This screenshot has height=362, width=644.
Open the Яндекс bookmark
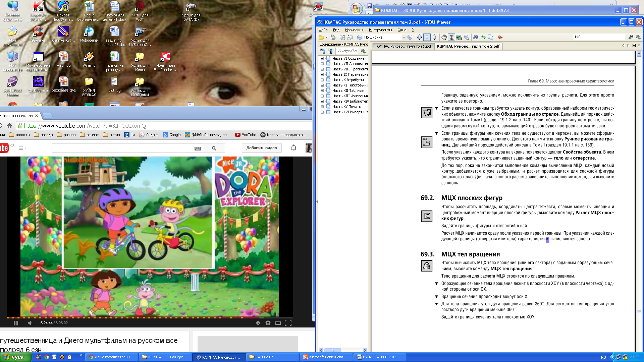pos(149,135)
